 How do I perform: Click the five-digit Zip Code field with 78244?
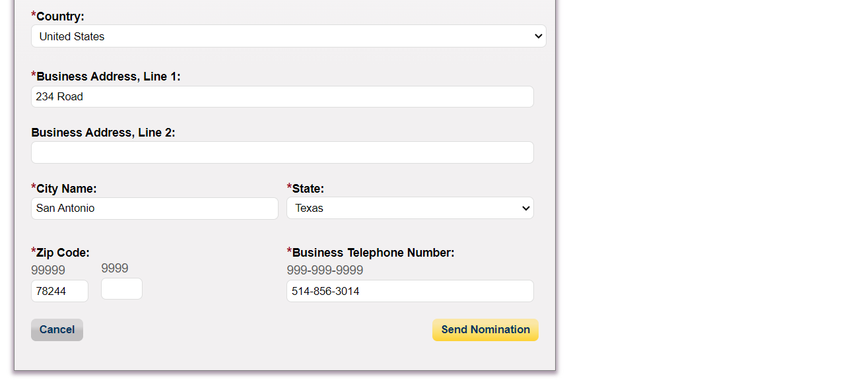[59, 291]
